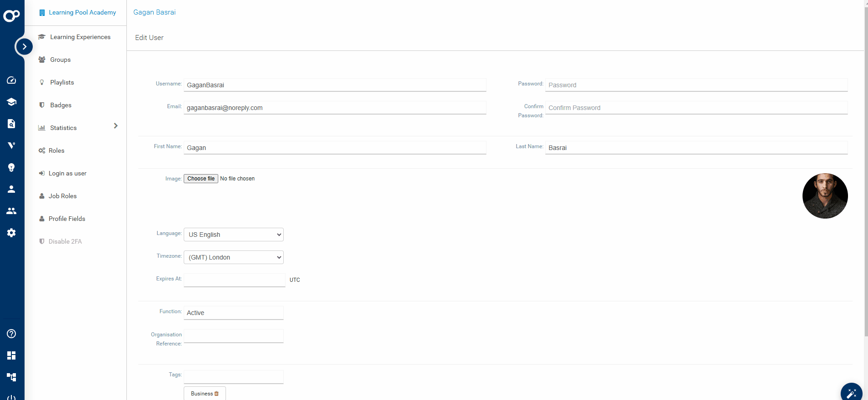Click the document search icon in rail
This screenshot has height=400, width=868.
(11, 124)
